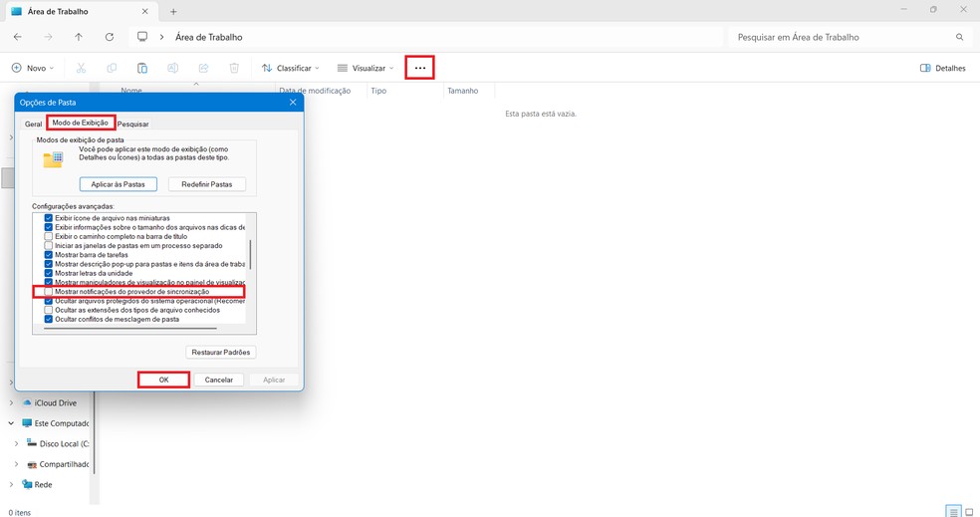The width and height of the screenshot is (980, 517).
Task: Enable Mostrar notificações do provedor de sincronização
Action: coord(49,292)
